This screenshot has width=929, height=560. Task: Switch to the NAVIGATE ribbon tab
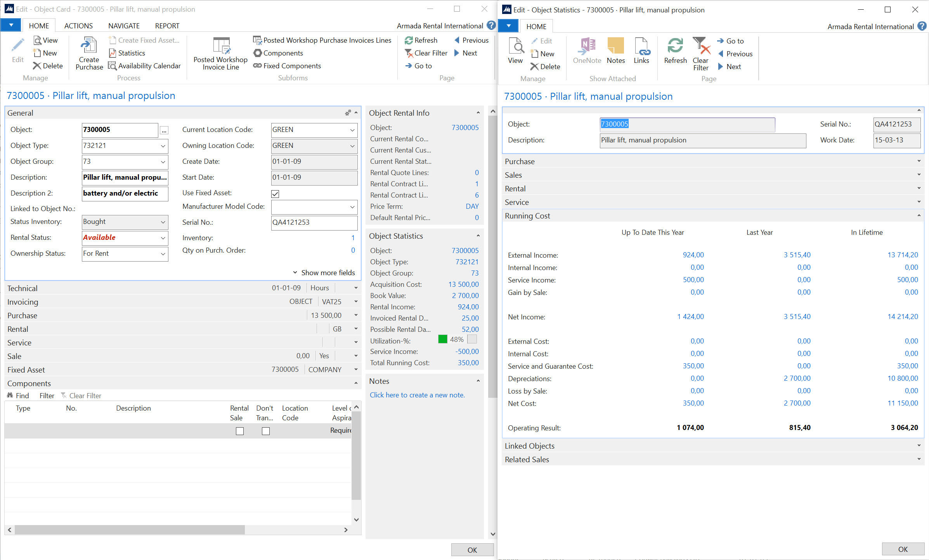(124, 26)
